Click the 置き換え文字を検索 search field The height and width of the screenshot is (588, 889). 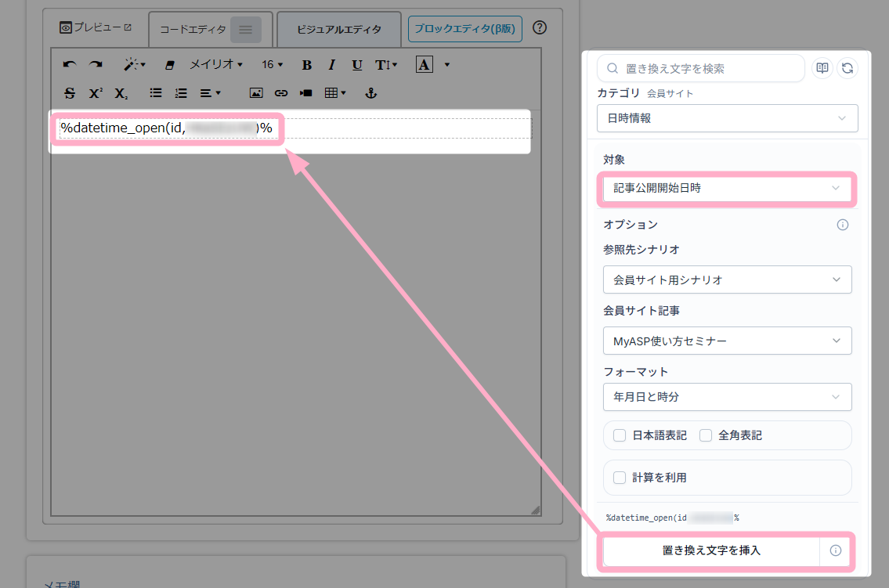coord(701,69)
